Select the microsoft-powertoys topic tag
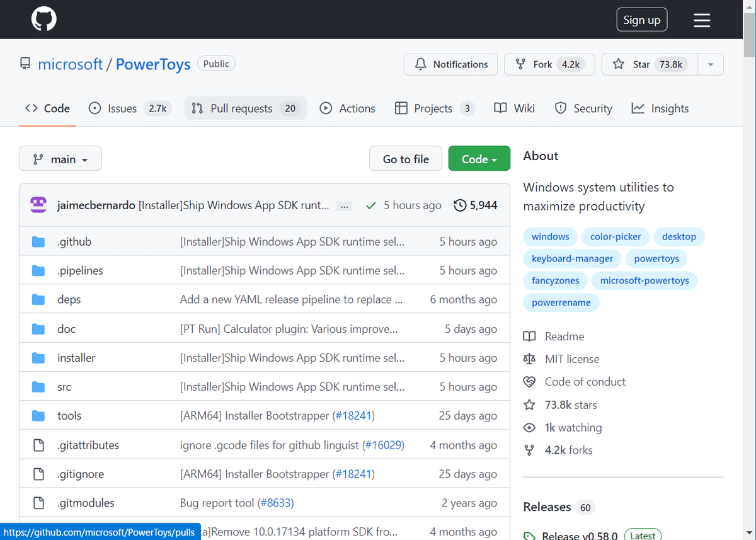This screenshot has height=540, width=756. click(x=644, y=281)
